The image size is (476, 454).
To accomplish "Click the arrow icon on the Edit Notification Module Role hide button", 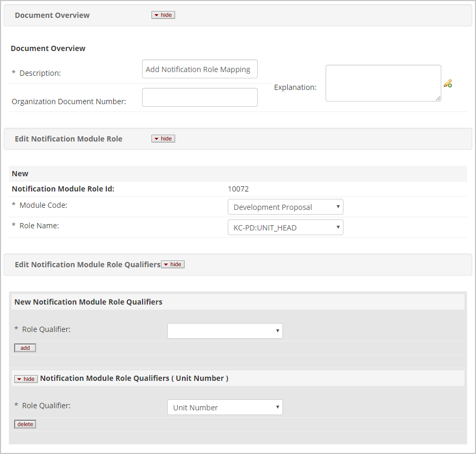I will tap(156, 138).
